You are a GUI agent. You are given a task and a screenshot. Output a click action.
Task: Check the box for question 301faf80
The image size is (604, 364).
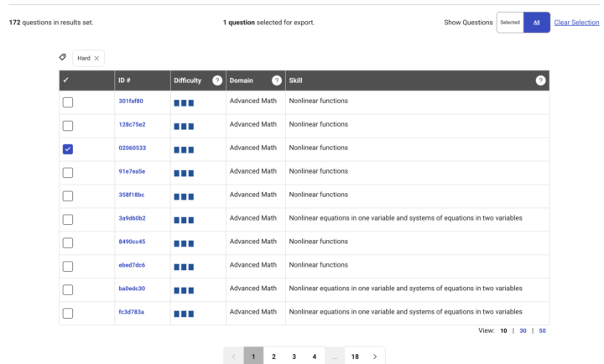68,102
